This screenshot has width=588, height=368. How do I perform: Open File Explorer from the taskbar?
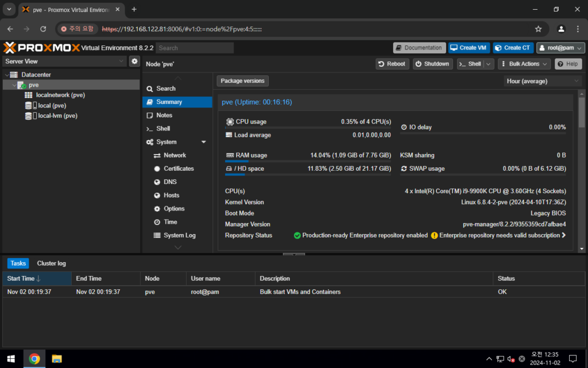pos(57,359)
